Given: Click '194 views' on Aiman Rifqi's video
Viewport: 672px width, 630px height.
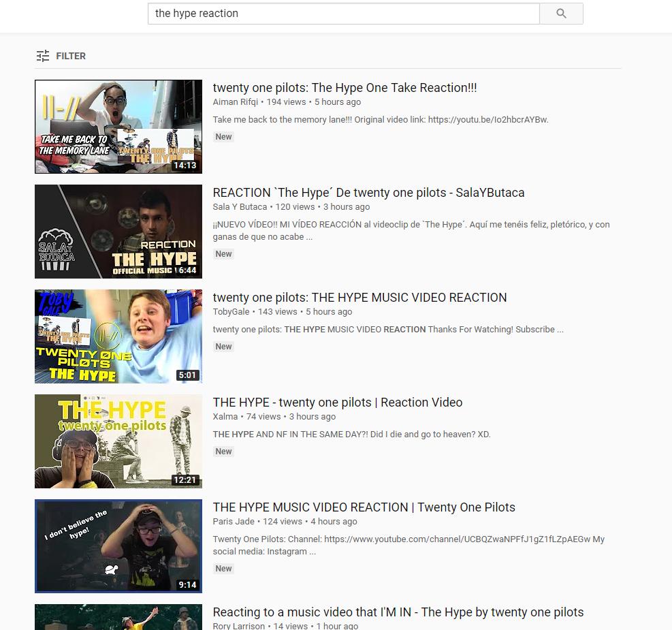Looking at the screenshot, I should click(x=286, y=102).
